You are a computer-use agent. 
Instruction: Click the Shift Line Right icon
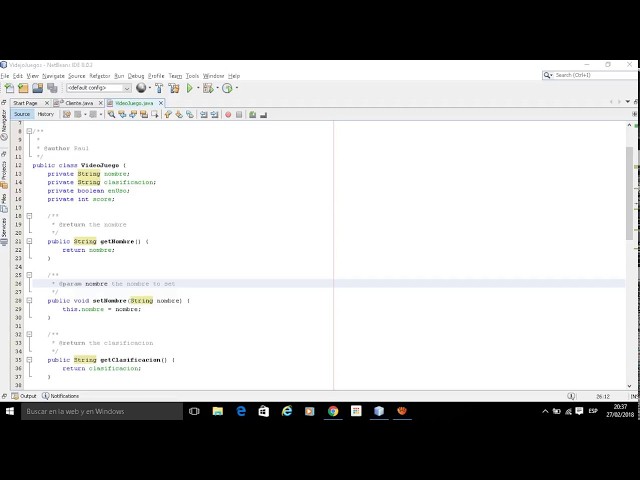(x=214, y=115)
